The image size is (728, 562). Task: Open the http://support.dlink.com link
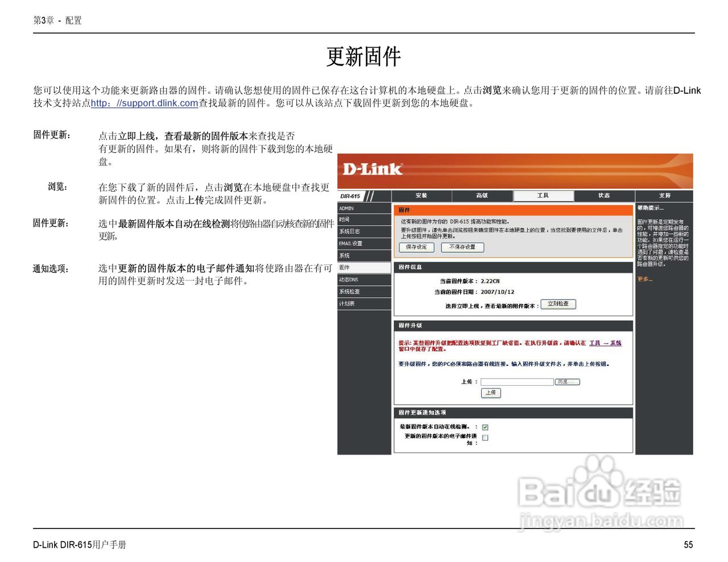tap(144, 103)
